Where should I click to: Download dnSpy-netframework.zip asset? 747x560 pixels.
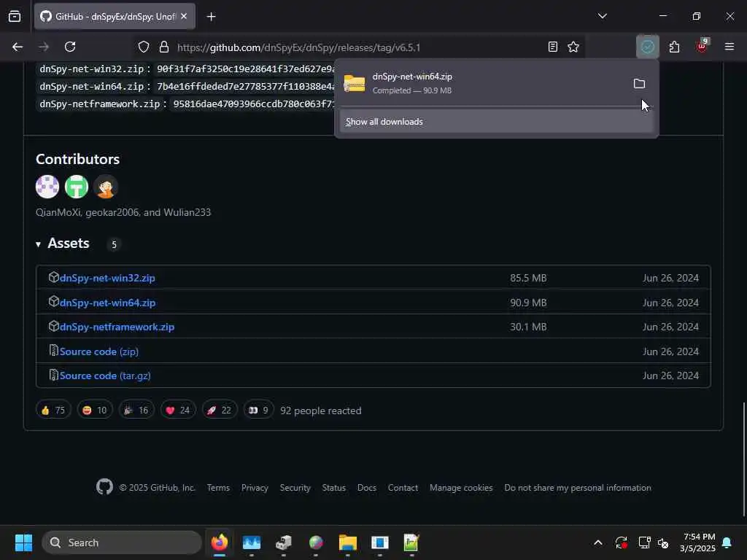[x=117, y=327]
